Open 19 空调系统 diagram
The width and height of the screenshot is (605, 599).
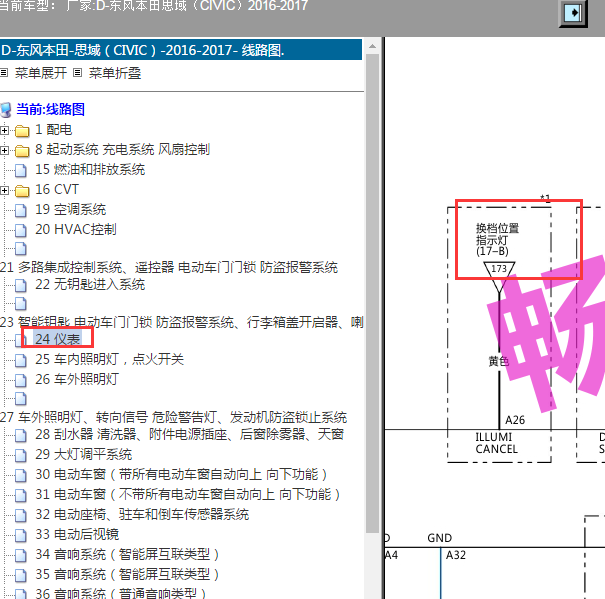click(70, 210)
